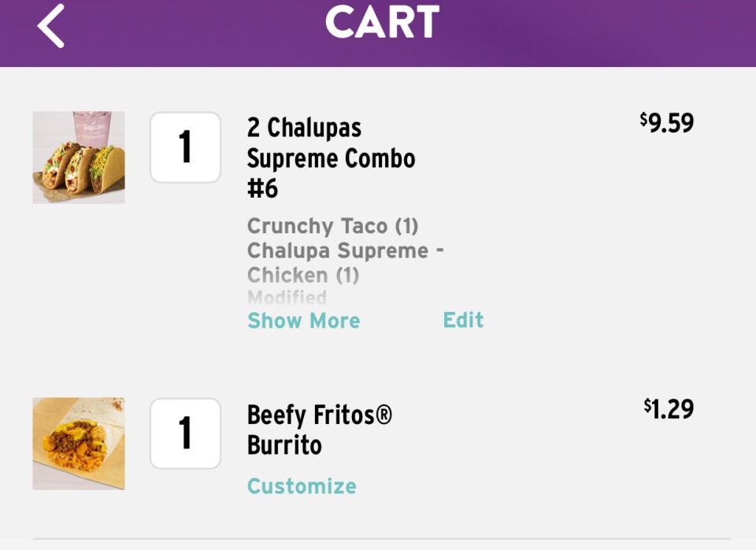The height and width of the screenshot is (550, 756).
Task: Click the $1.29 burrito price
Action: (x=669, y=409)
